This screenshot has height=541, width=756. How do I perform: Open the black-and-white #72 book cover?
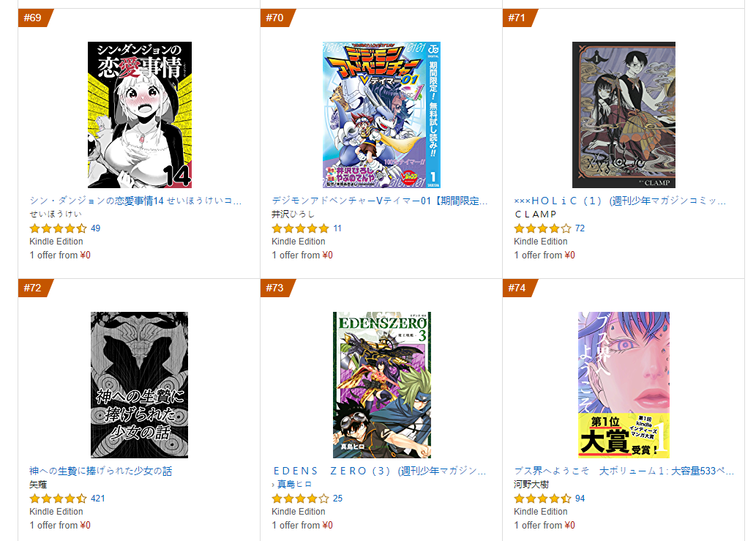coord(139,385)
